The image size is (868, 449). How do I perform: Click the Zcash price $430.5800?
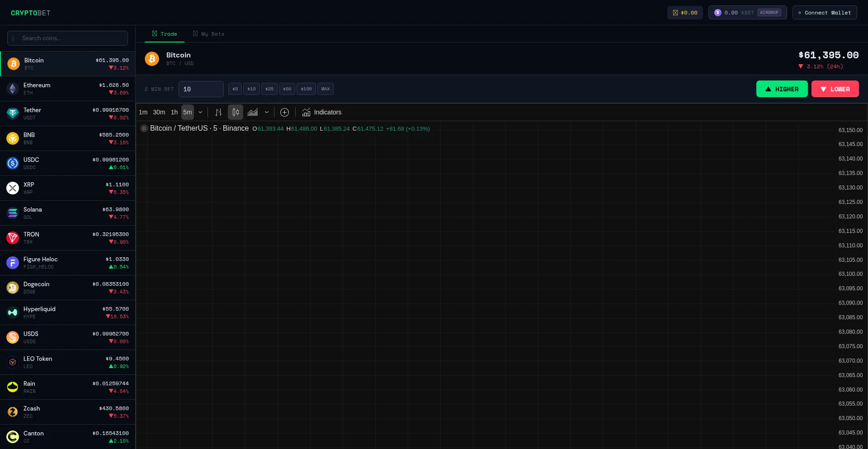click(x=114, y=408)
